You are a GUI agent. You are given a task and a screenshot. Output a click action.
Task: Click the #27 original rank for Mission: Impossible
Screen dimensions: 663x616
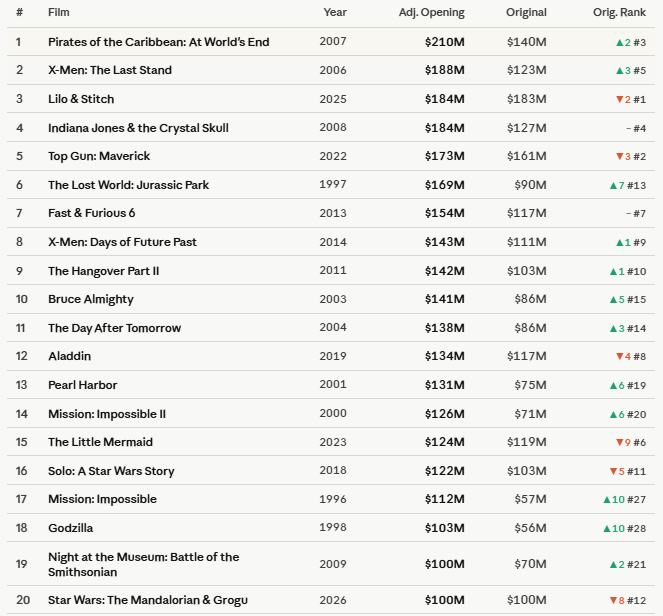click(x=636, y=500)
